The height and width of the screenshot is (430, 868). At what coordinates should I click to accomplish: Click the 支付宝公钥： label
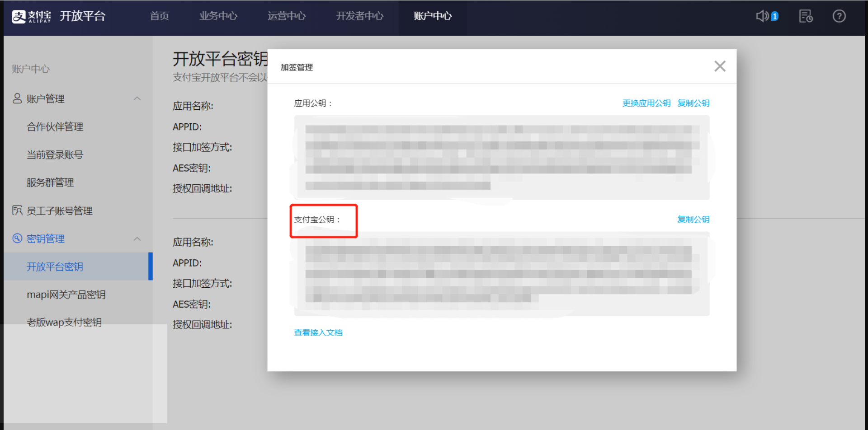(x=317, y=220)
